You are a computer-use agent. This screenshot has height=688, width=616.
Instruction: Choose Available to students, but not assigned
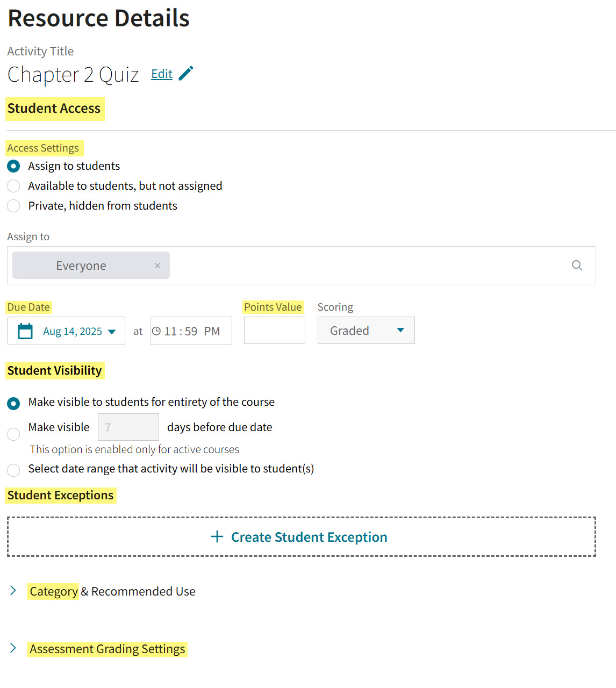[13, 186]
